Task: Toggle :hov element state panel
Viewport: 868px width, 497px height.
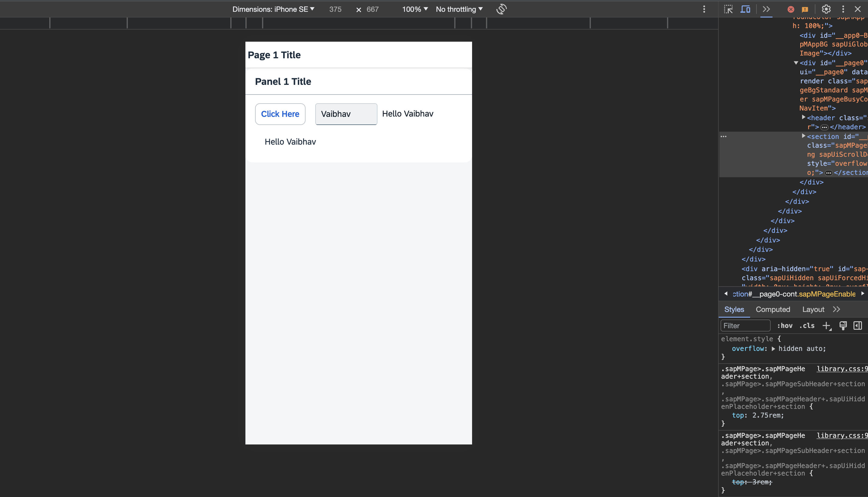Action: 784,325
